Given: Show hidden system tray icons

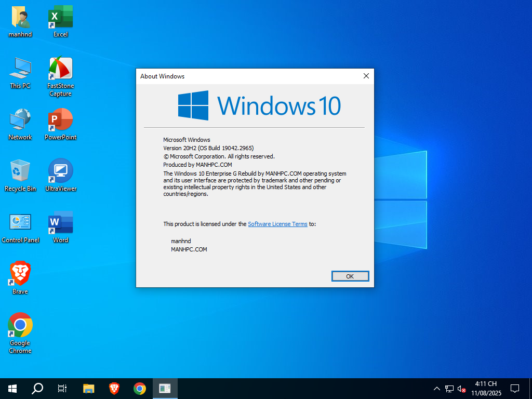Looking at the screenshot, I should click(x=436, y=388).
